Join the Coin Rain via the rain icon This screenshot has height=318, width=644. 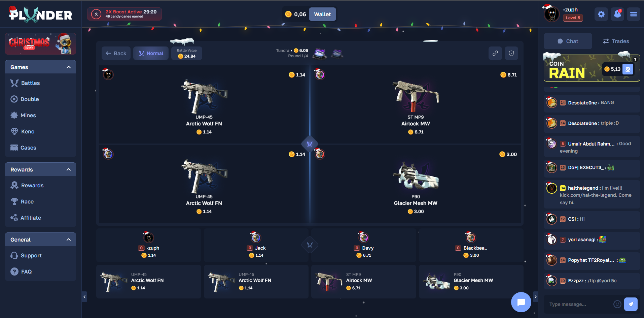628,69
